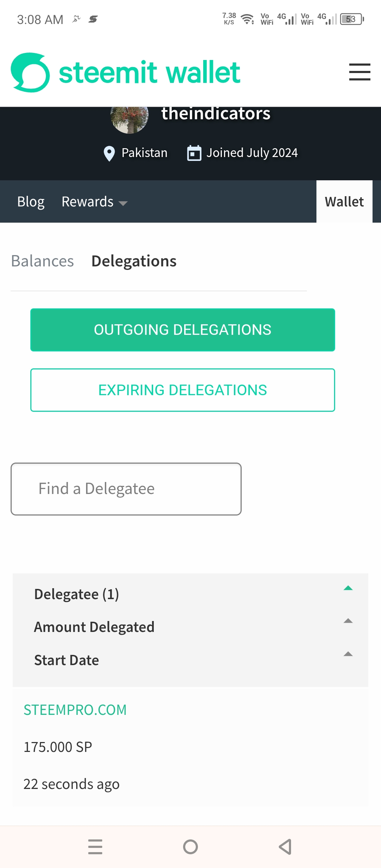Open Android recent apps icon

[x=95, y=847]
